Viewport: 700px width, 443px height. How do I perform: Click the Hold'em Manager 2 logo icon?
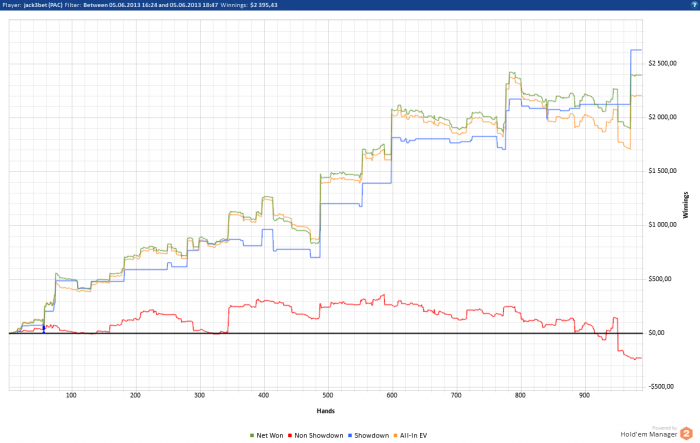pos(686,434)
